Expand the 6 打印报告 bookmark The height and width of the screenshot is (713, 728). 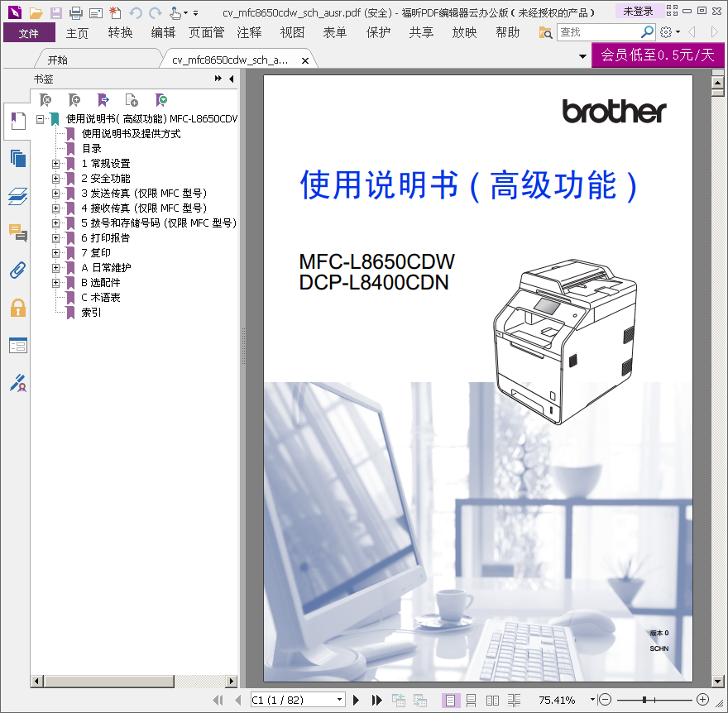(x=55, y=238)
